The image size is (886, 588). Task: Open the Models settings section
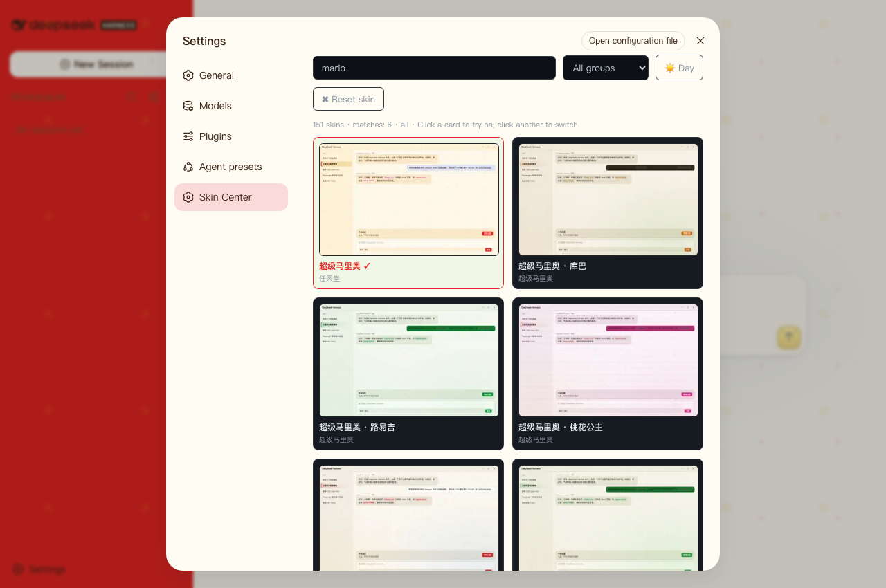(x=231, y=106)
